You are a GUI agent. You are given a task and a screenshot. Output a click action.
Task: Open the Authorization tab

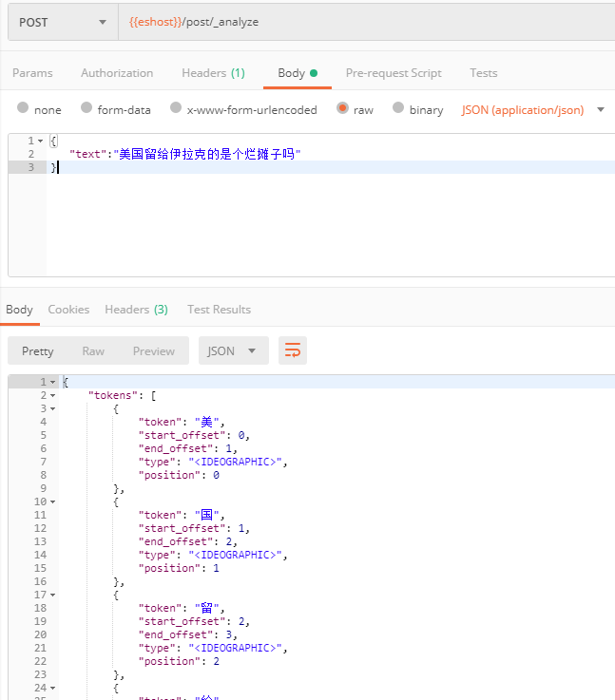117,73
